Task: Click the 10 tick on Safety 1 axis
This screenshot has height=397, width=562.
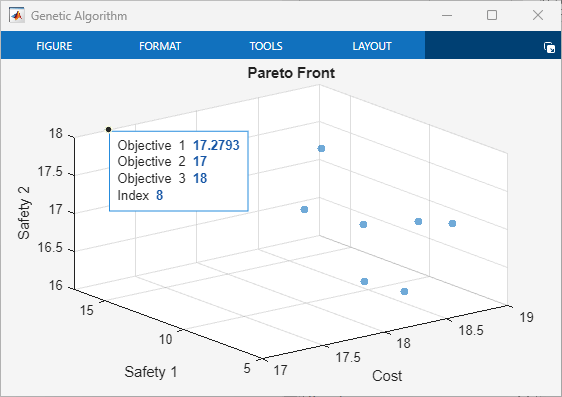Action: pyautogui.click(x=165, y=339)
